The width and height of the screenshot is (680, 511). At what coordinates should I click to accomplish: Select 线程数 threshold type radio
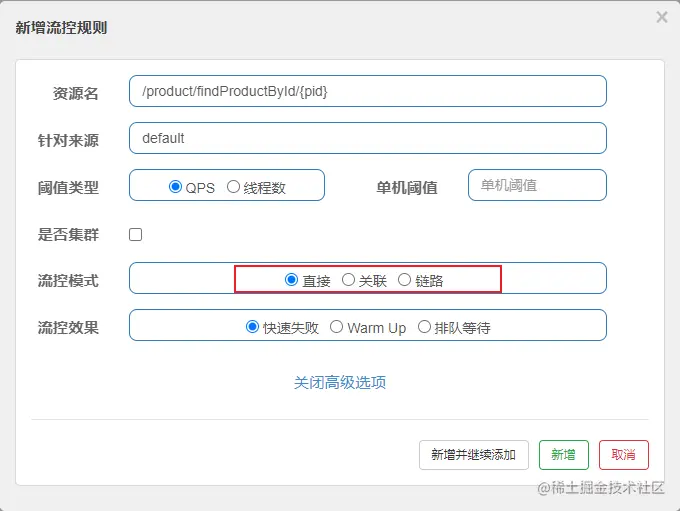click(x=233, y=187)
